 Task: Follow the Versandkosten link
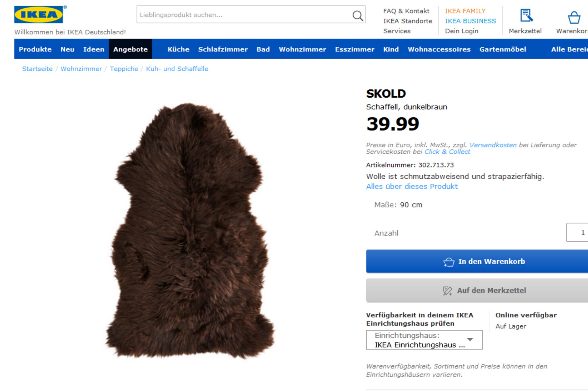click(x=493, y=145)
